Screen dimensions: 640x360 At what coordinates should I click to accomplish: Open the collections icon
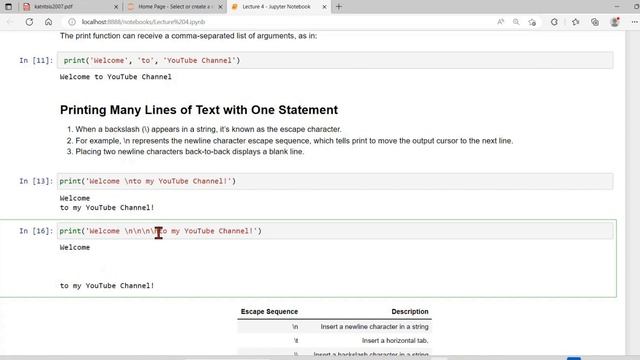pos(595,22)
